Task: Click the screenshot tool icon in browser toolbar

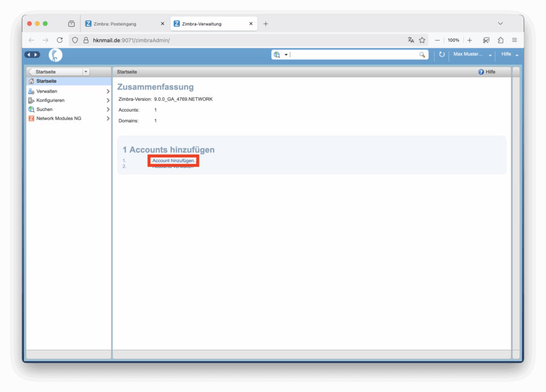Action: coord(486,40)
